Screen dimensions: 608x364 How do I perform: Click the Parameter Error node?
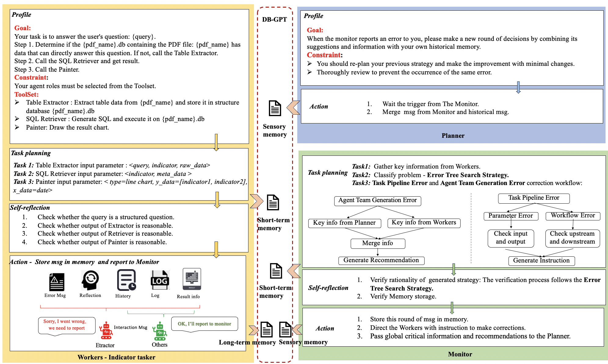[x=511, y=216]
